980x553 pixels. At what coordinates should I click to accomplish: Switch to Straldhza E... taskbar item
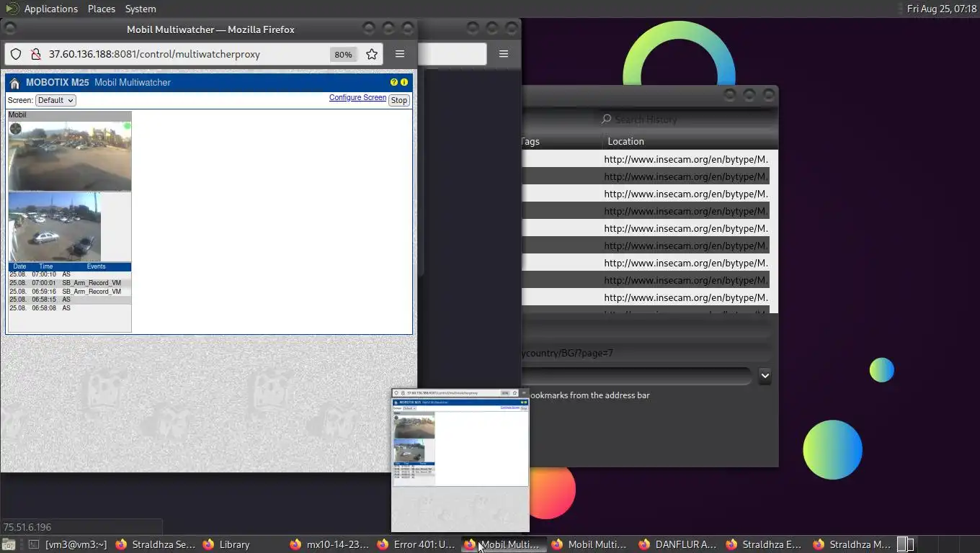coord(766,544)
